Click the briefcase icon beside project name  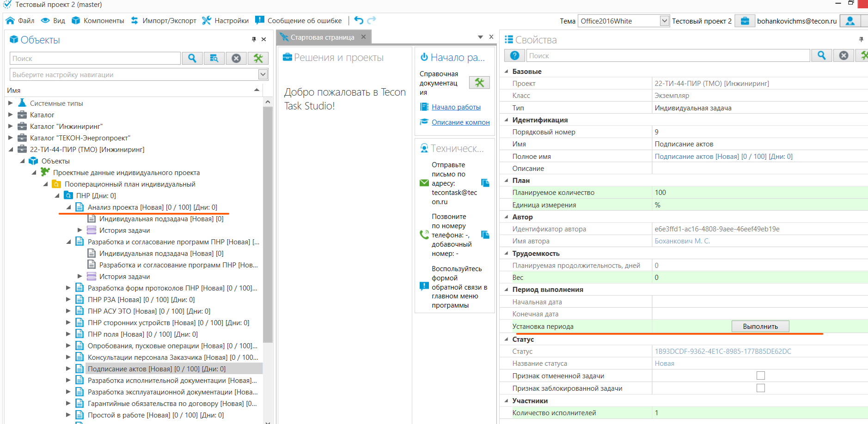(x=745, y=21)
